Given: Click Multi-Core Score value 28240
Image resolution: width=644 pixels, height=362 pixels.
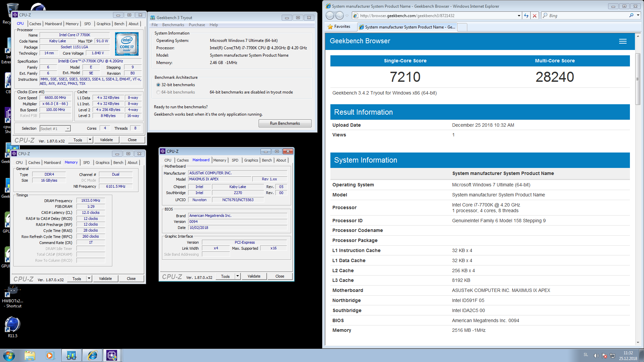Looking at the screenshot, I should [x=554, y=77].
